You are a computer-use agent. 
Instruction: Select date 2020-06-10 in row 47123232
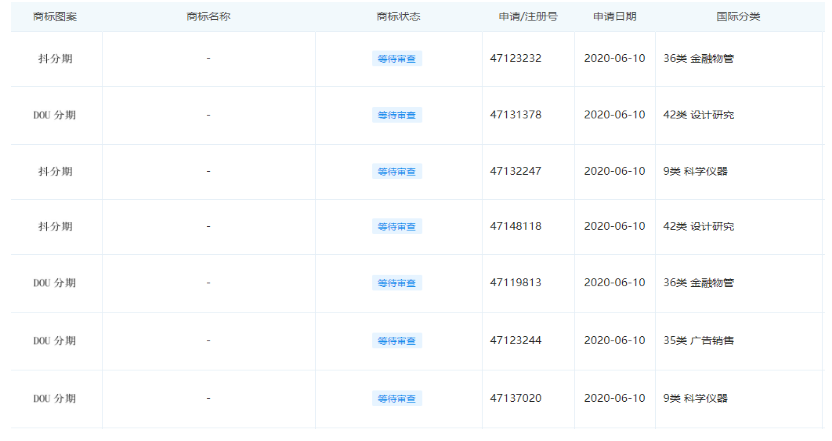pos(614,58)
